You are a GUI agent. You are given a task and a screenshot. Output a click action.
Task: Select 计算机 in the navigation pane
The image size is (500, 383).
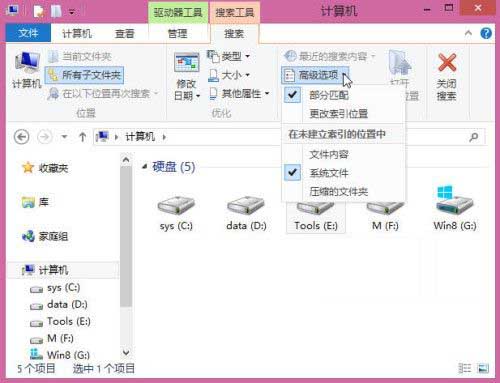tap(63, 270)
